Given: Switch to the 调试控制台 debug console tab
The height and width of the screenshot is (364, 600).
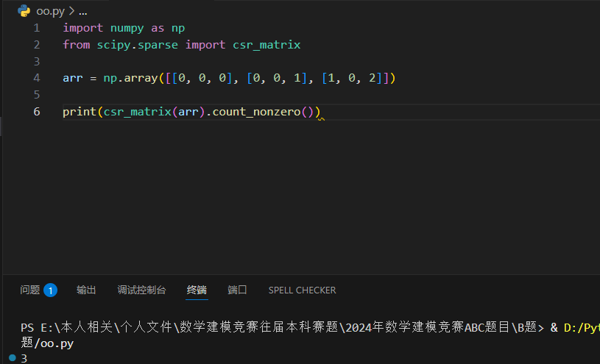Looking at the screenshot, I should pyautogui.click(x=141, y=290).
